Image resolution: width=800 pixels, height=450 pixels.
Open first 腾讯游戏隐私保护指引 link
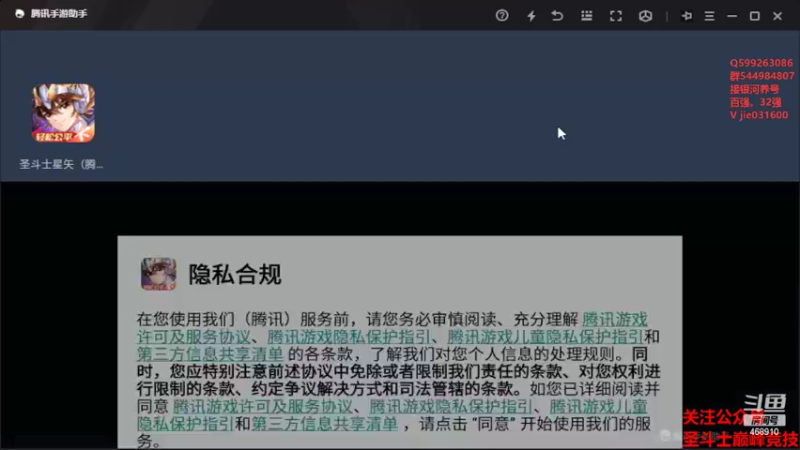coord(349,337)
